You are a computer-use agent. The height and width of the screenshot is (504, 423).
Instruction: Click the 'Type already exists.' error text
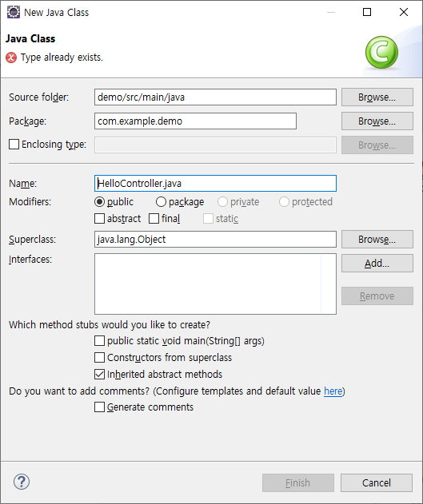click(x=62, y=58)
